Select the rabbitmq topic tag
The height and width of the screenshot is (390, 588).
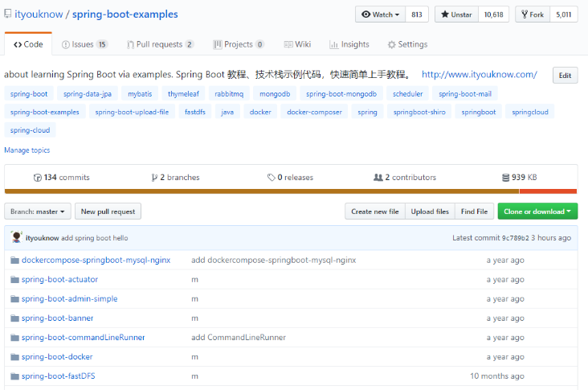[x=229, y=94]
